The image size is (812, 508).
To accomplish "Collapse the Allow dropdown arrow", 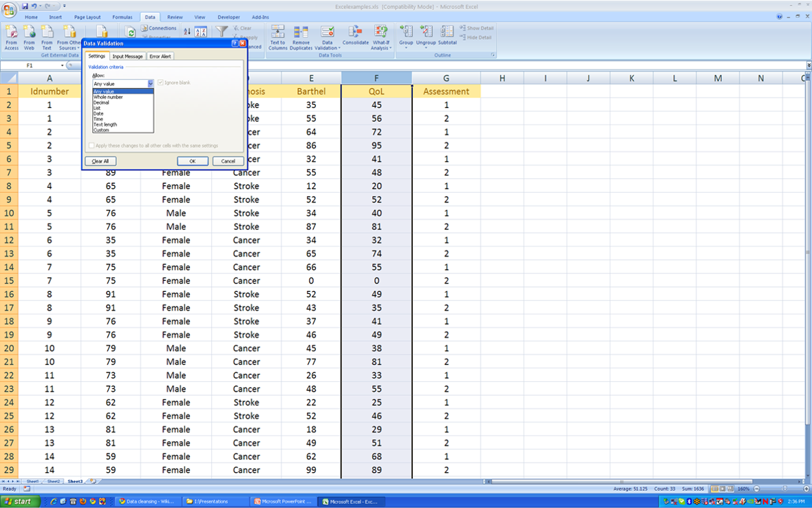I will tap(151, 83).
